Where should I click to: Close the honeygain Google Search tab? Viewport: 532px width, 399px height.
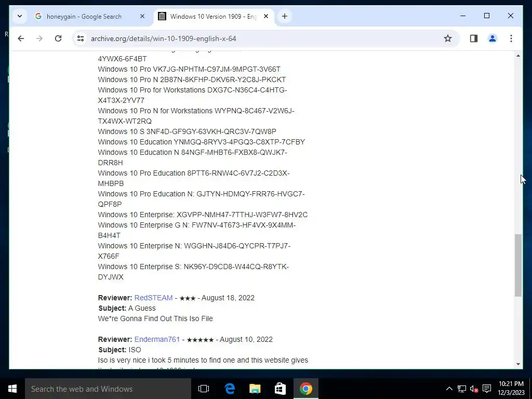click(142, 16)
